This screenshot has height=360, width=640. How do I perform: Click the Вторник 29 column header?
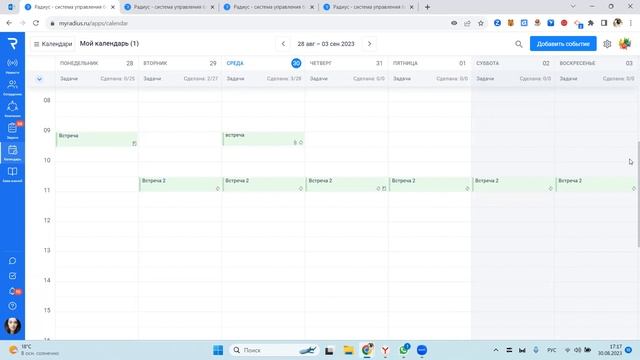(180, 63)
